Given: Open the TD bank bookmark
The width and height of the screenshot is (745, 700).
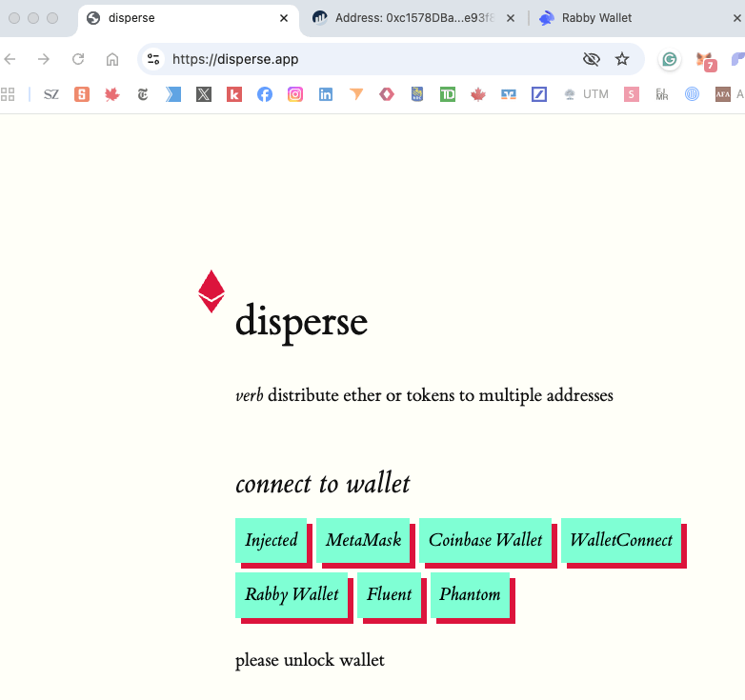Looking at the screenshot, I should (448, 94).
